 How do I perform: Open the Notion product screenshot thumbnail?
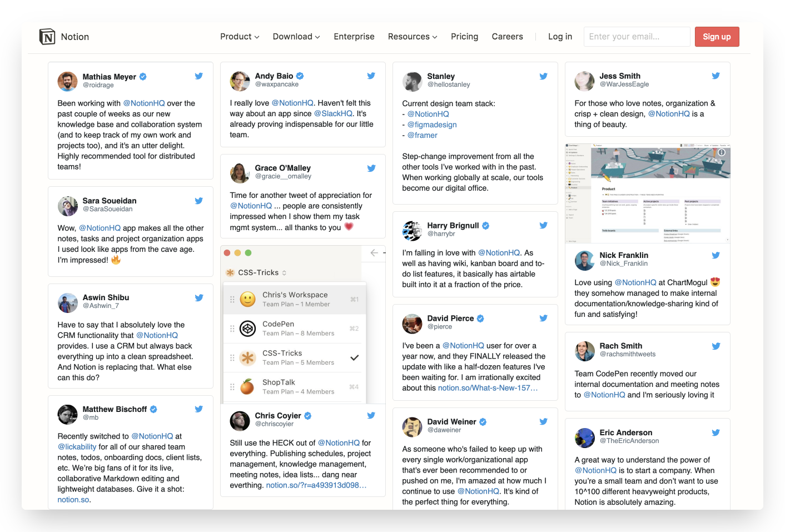tap(647, 193)
